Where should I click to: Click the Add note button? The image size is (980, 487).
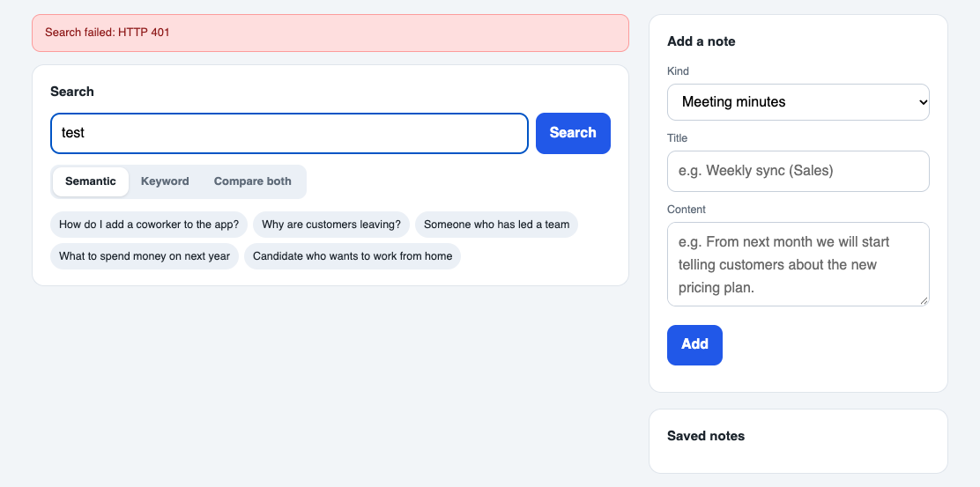click(694, 344)
